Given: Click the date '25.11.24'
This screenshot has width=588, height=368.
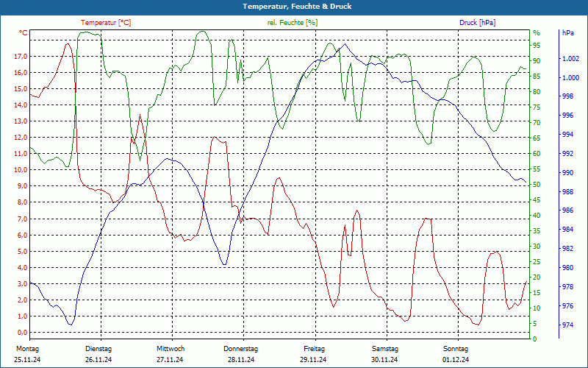Looking at the screenshot, I should coord(27,360).
